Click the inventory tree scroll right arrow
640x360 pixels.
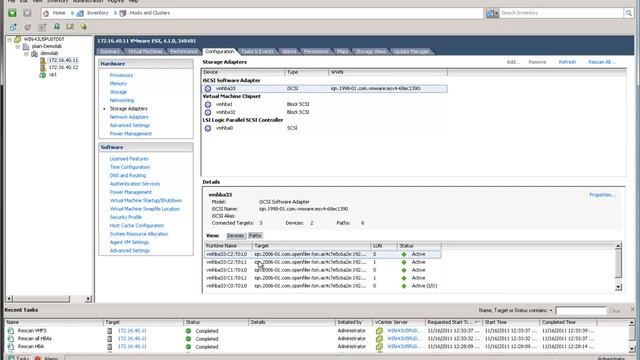(88, 299)
